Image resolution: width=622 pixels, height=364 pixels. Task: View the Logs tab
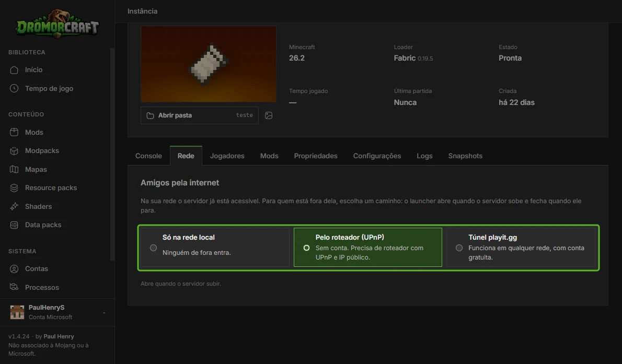coord(424,156)
